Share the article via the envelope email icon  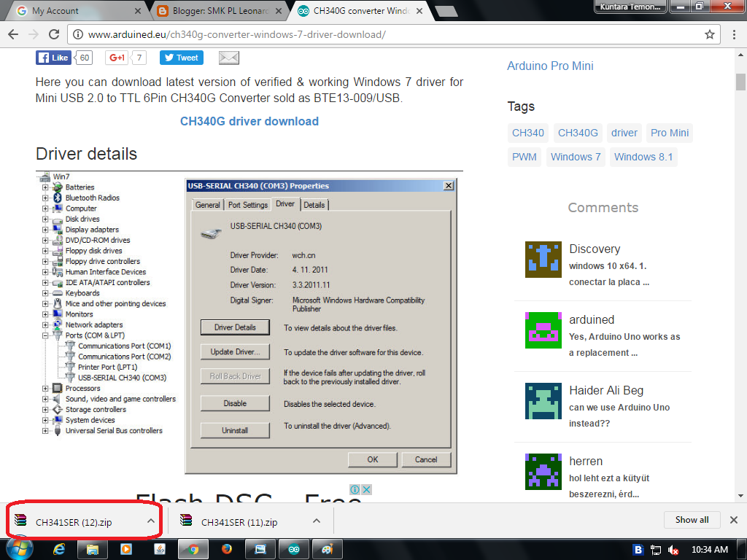click(x=228, y=58)
